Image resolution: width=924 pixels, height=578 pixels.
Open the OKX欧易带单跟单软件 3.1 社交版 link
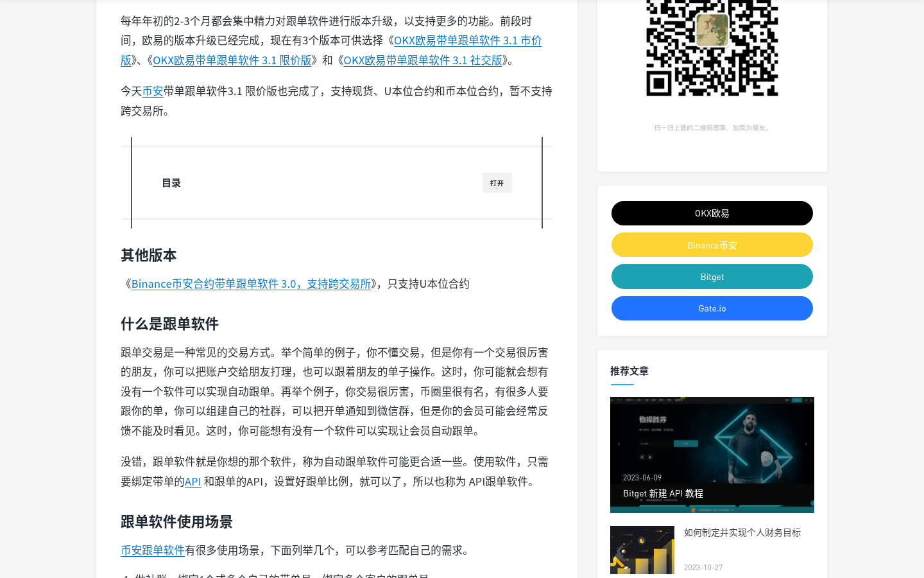(x=423, y=60)
